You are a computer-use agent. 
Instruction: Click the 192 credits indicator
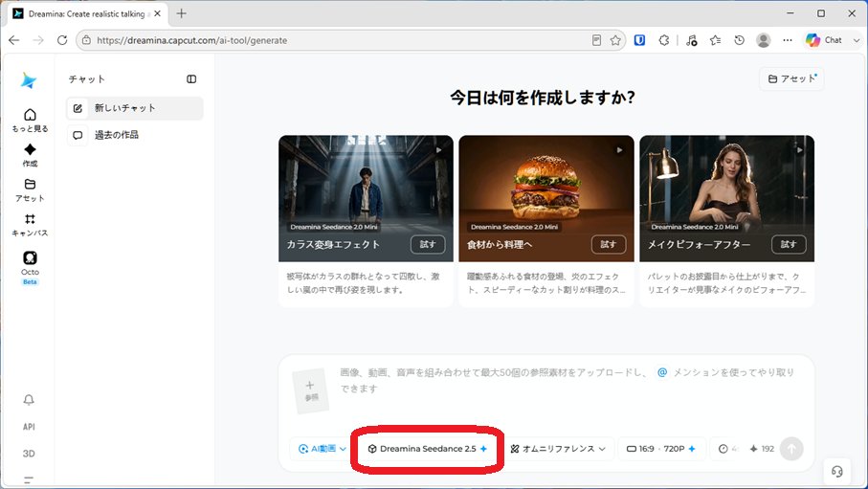point(762,449)
